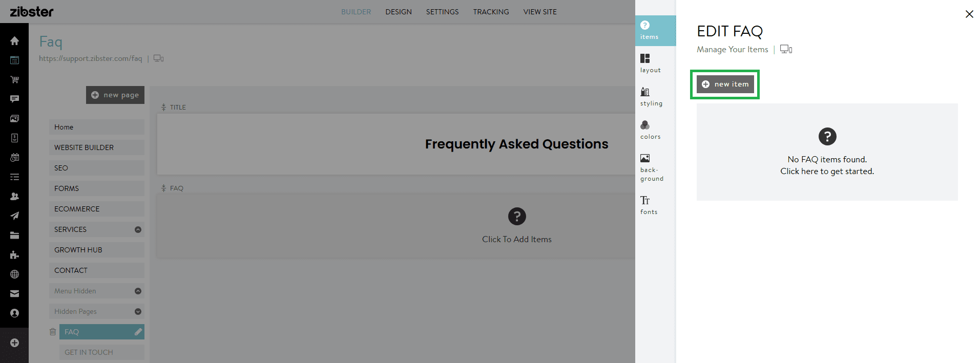Collapse the Menu Hidden section

(x=138, y=291)
